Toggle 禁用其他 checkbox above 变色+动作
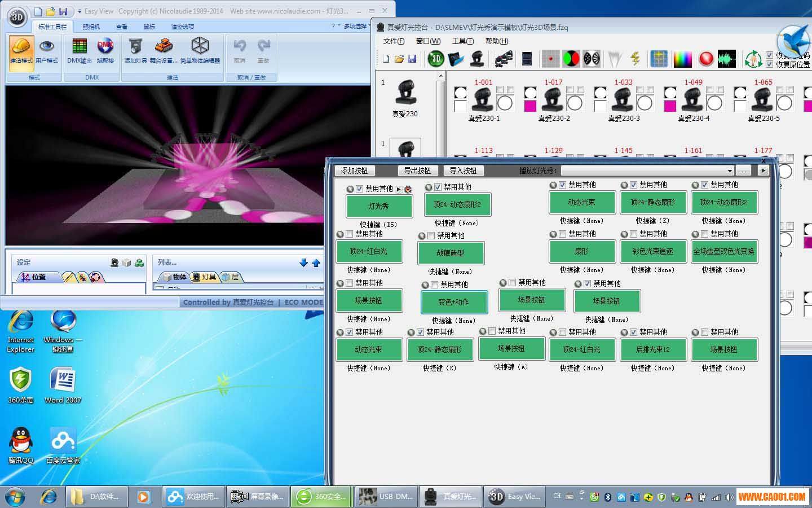This screenshot has width=812, height=508. point(434,285)
